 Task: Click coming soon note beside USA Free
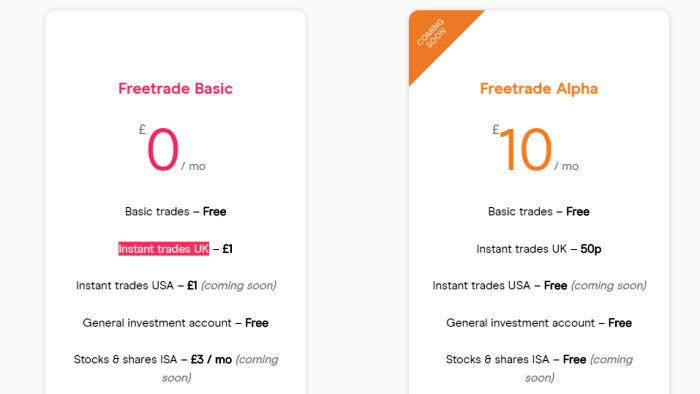pyautogui.click(x=609, y=286)
